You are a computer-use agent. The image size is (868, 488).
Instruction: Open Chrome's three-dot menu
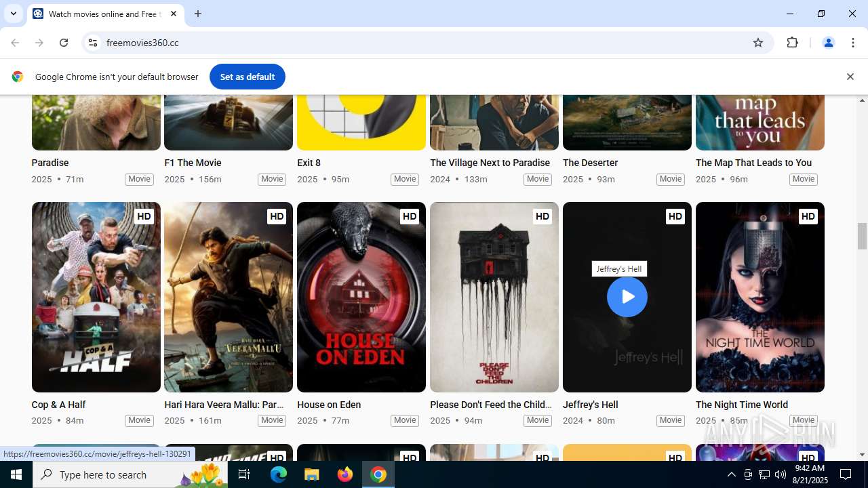pos(853,43)
